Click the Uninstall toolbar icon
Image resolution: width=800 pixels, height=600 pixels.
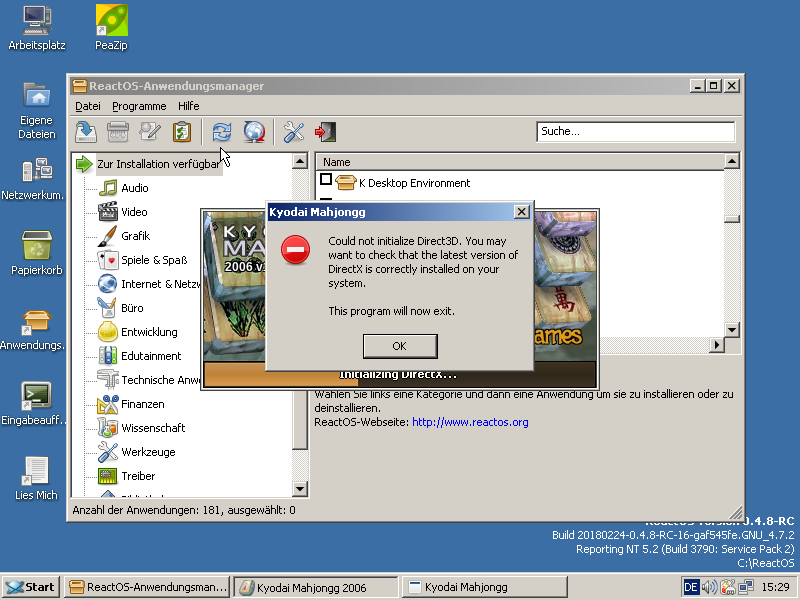[x=118, y=132]
